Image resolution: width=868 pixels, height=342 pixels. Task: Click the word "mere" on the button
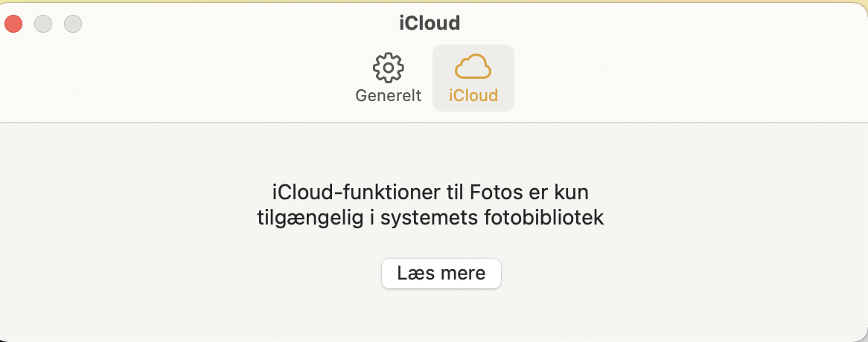click(462, 273)
